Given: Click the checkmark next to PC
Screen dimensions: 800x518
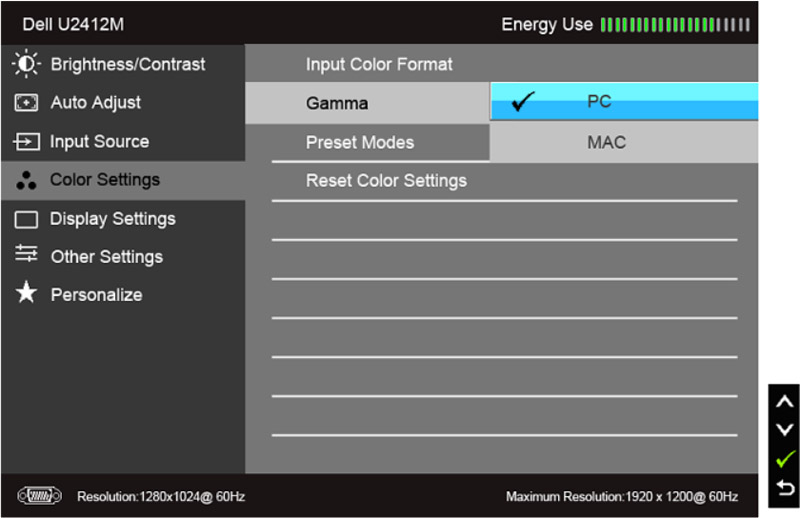Looking at the screenshot, I should click(523, 102).
